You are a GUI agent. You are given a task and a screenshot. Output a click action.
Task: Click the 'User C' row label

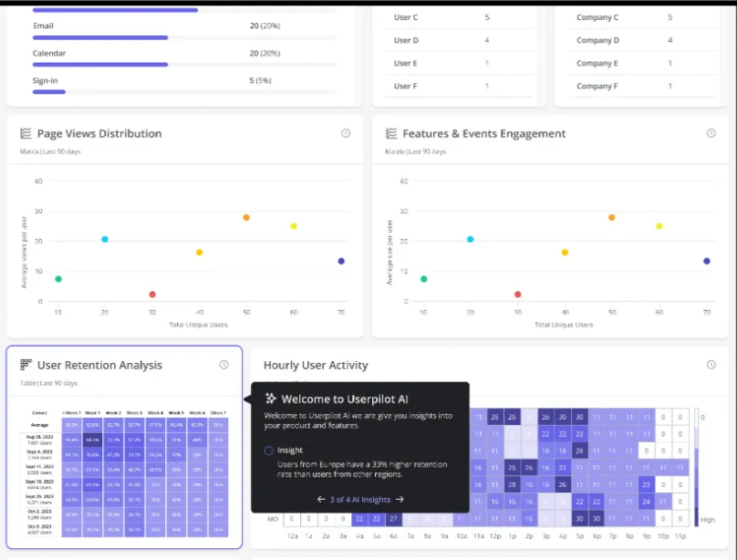click(406, 17)
